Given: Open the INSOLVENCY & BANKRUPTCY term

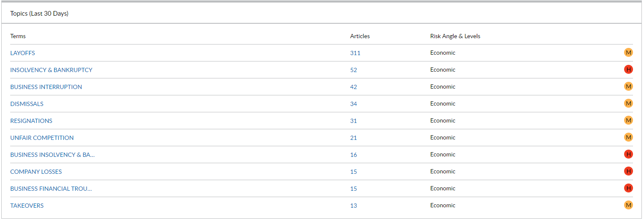Looking at the screenshot, I should click(51, 70).
